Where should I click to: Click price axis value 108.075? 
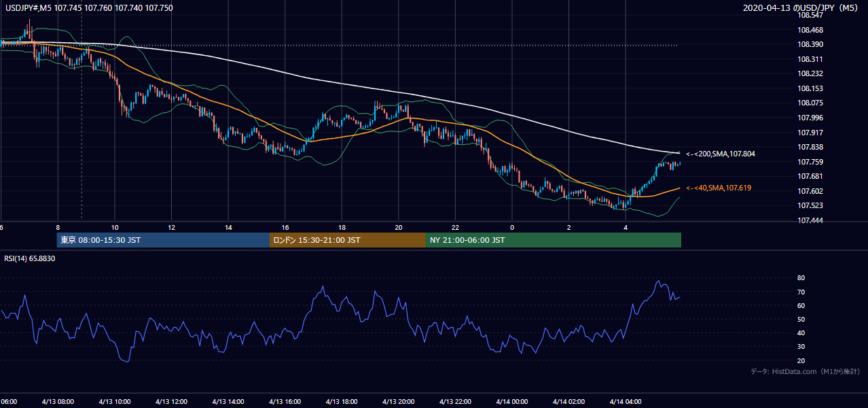tap(810, 103)
